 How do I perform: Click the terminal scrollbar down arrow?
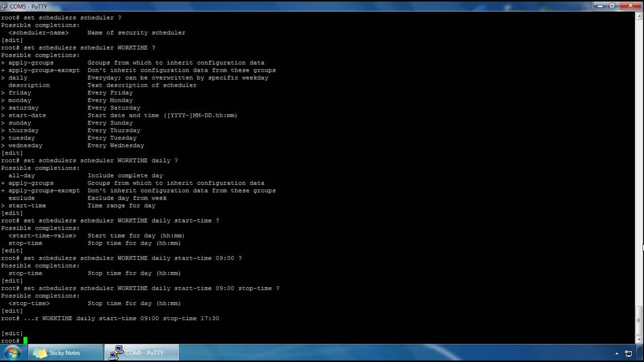(x=639, y=339)
